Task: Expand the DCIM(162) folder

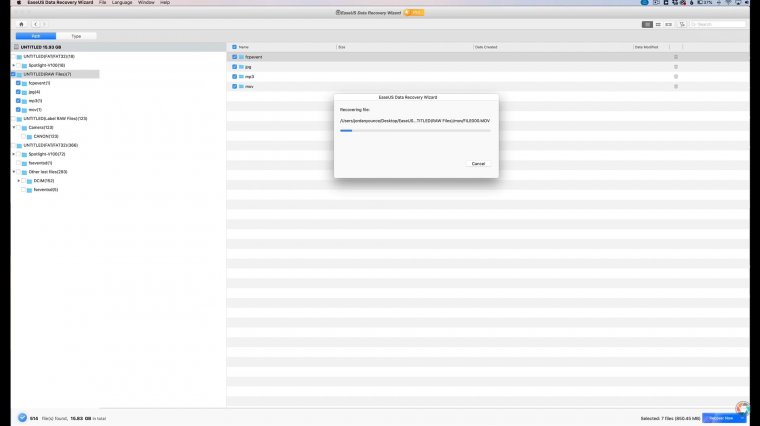Action: (x=18, y=181)
